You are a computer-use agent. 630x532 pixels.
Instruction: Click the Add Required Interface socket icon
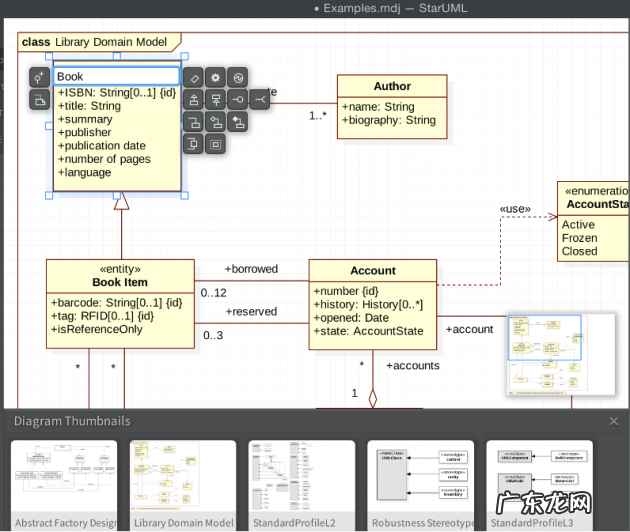tap(260, 99)
